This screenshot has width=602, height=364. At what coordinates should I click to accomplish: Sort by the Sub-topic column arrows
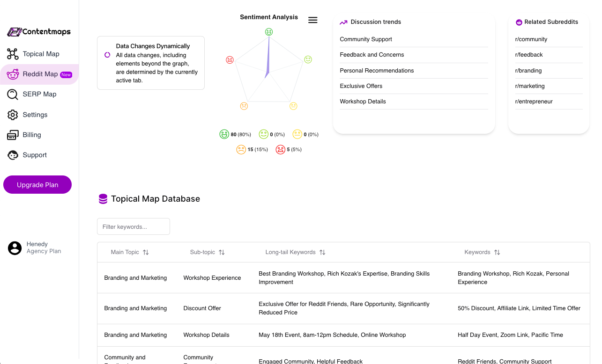[x=222, y=252]
